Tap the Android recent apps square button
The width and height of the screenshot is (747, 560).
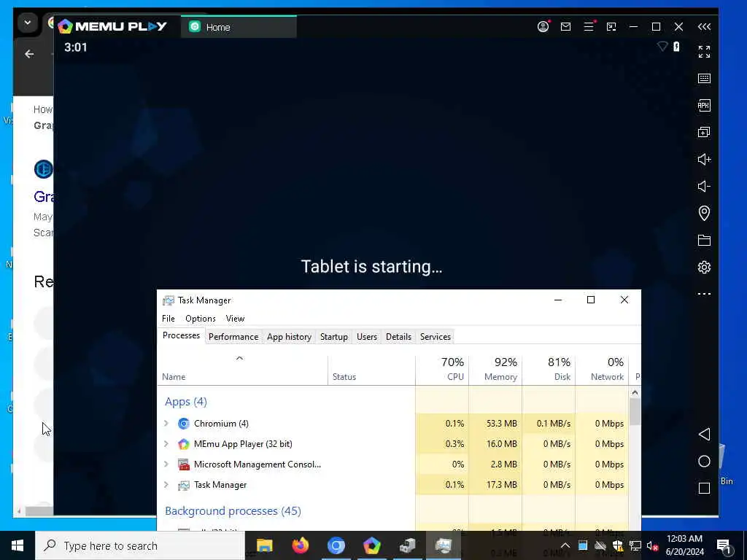click(704, 488)
